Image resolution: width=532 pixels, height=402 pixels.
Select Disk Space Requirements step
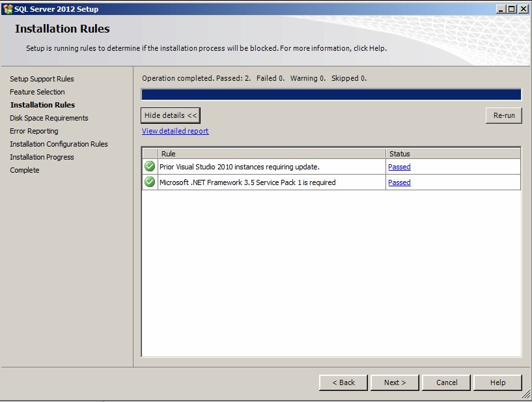(x=49, y=118)
